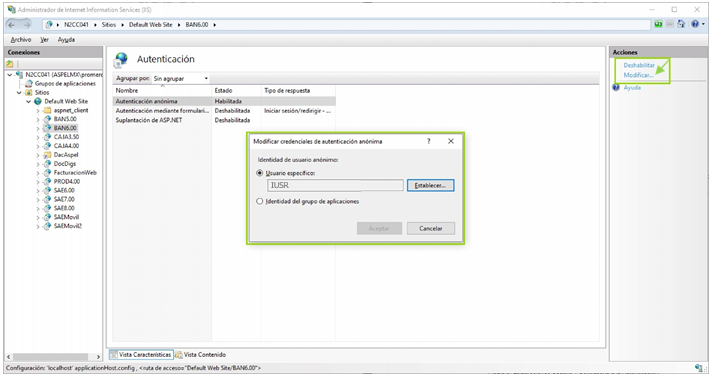Click the DacAspel folder icon in tree
The image size is (711, 376).
coord(47,155)
